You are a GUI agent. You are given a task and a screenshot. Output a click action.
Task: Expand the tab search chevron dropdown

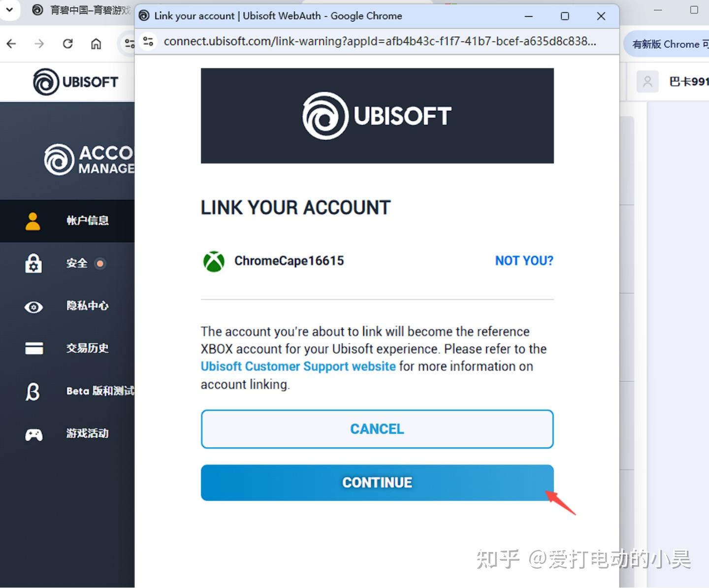pyautogui.click(x=9, y=9)
